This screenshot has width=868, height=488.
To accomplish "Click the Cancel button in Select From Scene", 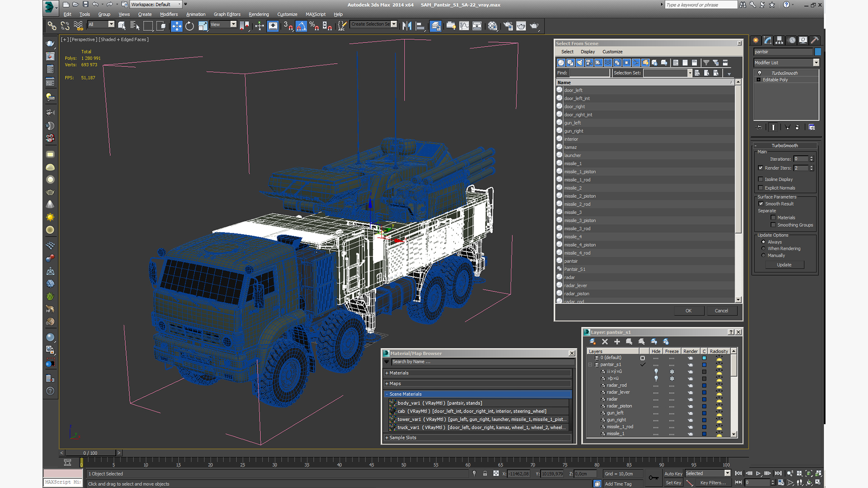I will pos(721,311).
